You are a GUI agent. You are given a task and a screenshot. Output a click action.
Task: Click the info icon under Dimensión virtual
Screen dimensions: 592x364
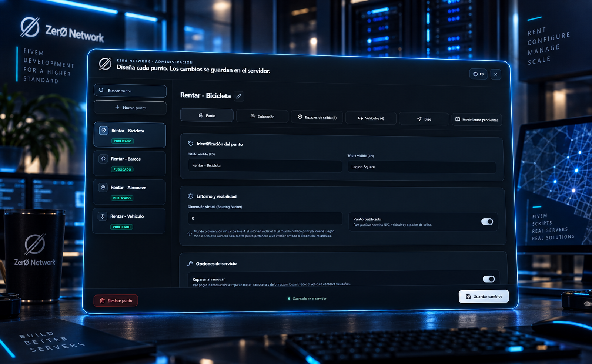[x=190, y=233]
